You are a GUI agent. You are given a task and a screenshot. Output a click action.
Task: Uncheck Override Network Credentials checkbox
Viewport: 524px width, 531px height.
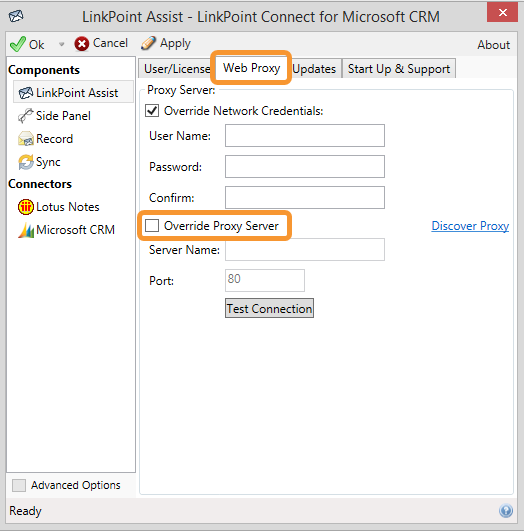152,111
